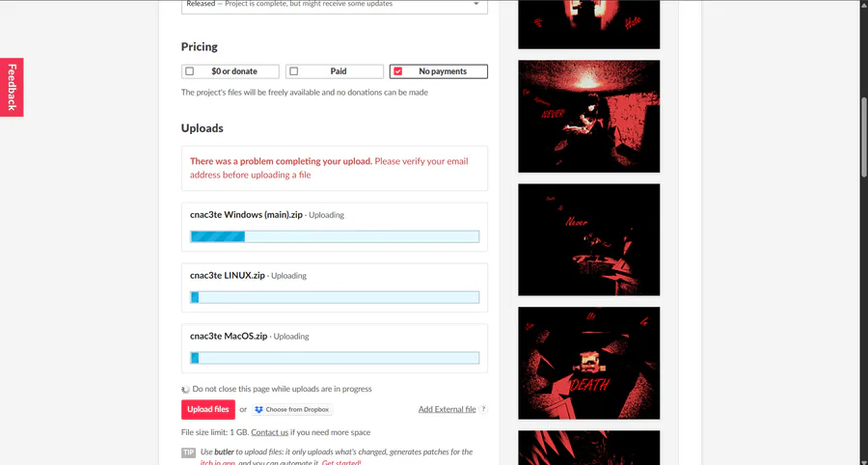The width and height of the screenshot is (868, 465).
Task: Select the DEATH screenshot thumbnail
Action: point(589,363)
